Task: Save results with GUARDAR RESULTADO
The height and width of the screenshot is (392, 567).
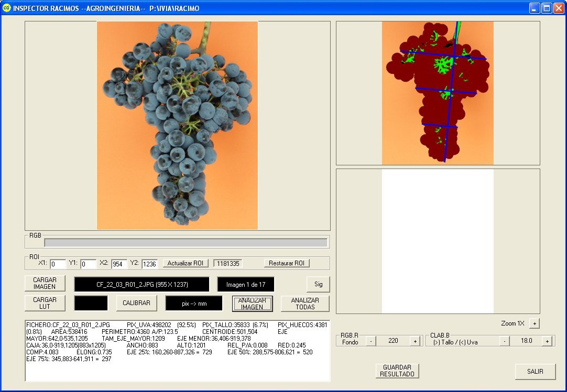Action: point(397,371)
